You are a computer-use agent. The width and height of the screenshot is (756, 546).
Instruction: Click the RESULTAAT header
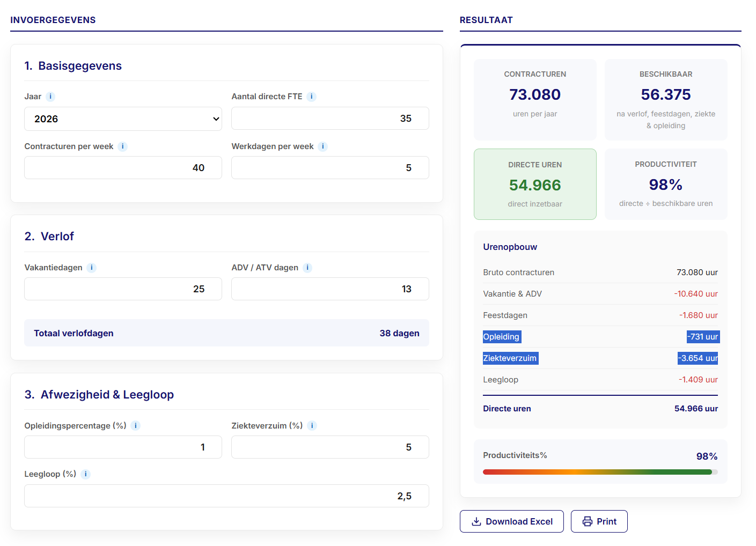coord(486,20)
